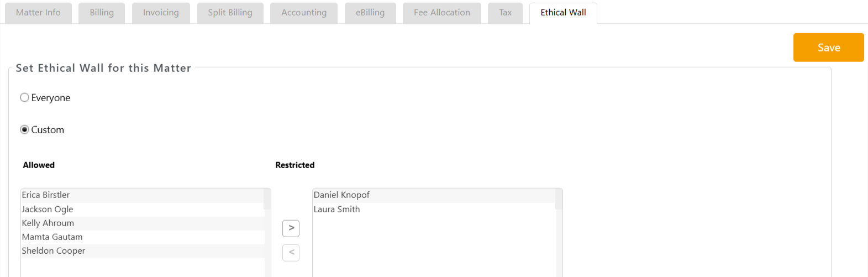Click the orange Save button

tap(828, 48)
